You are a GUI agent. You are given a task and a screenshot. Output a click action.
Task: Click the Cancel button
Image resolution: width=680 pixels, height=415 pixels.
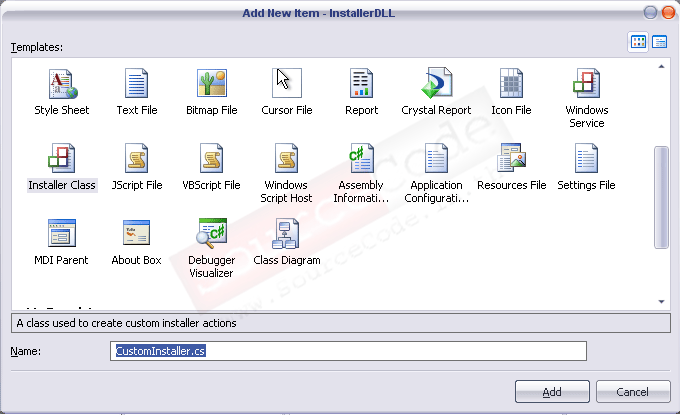point(633,392)
